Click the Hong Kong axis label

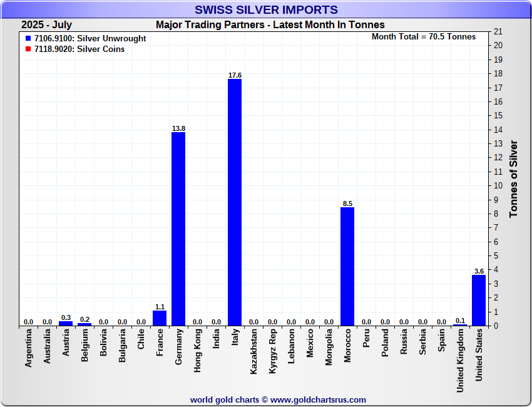click(x=198, y=351)
